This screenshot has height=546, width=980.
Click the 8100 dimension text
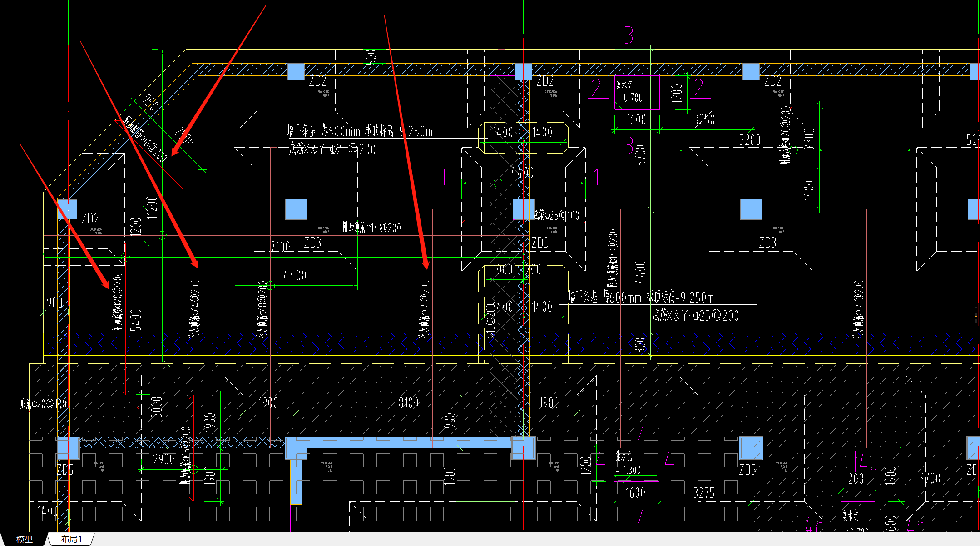(x=408, y=403)
